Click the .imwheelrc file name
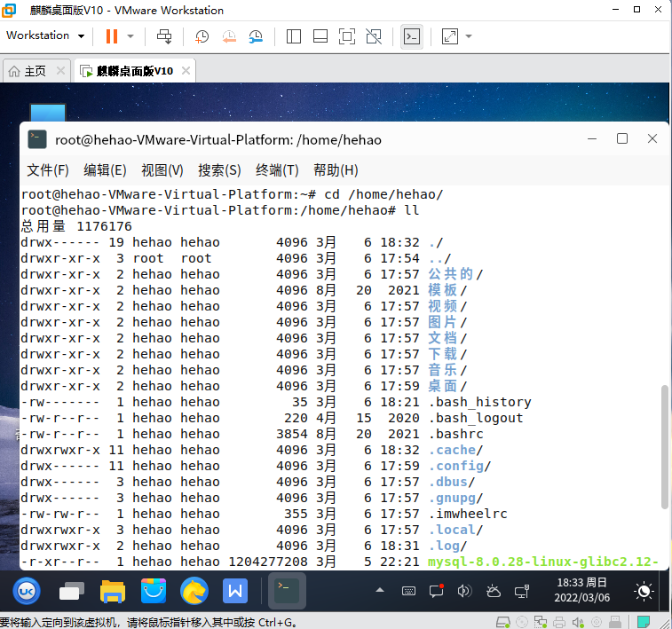 pos(468,514)
